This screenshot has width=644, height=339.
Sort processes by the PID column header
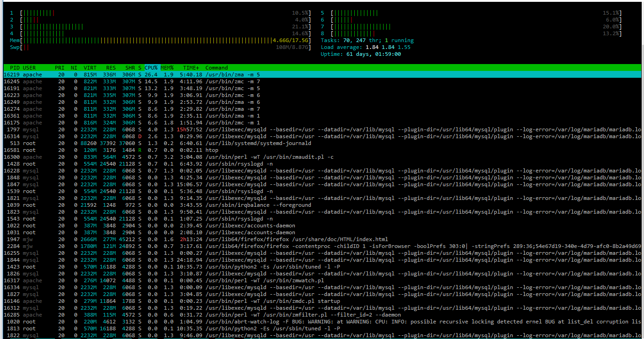[15, 68]
